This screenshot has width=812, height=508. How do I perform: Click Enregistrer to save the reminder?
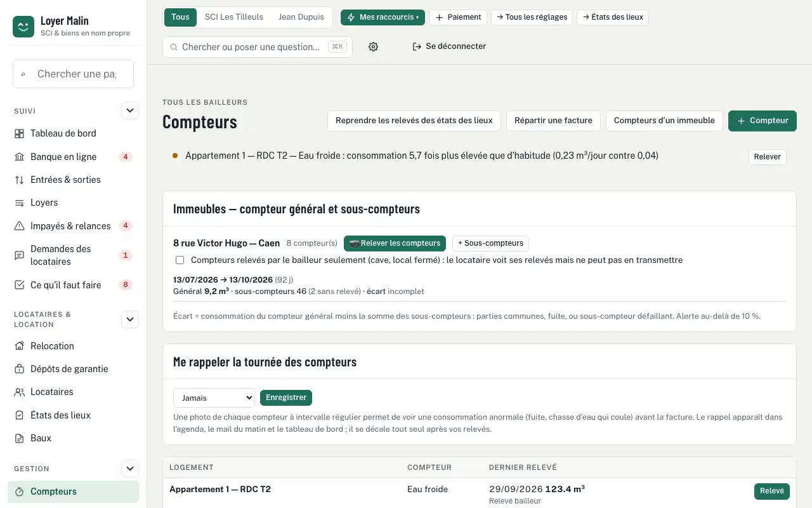click(286, 398)
